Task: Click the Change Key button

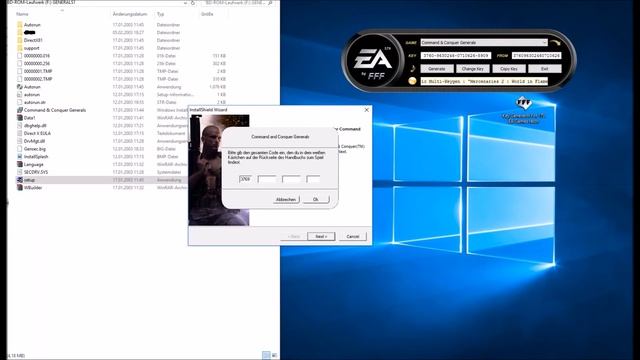Action: [473, 69]
